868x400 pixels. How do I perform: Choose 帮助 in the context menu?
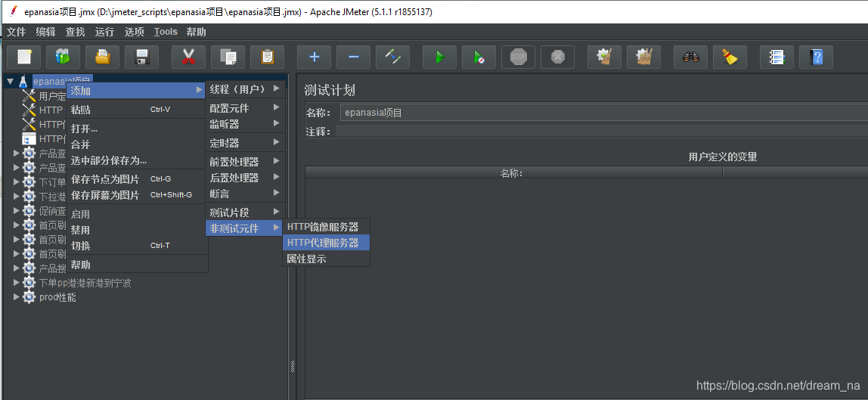(x=136, y=265)
